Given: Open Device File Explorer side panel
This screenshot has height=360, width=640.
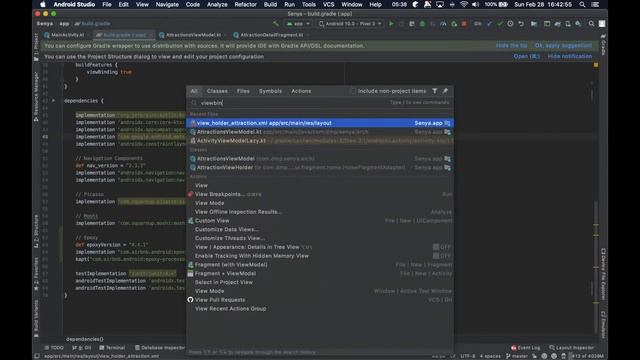Looking at the screenshot, I should click(x=603, y=274).
